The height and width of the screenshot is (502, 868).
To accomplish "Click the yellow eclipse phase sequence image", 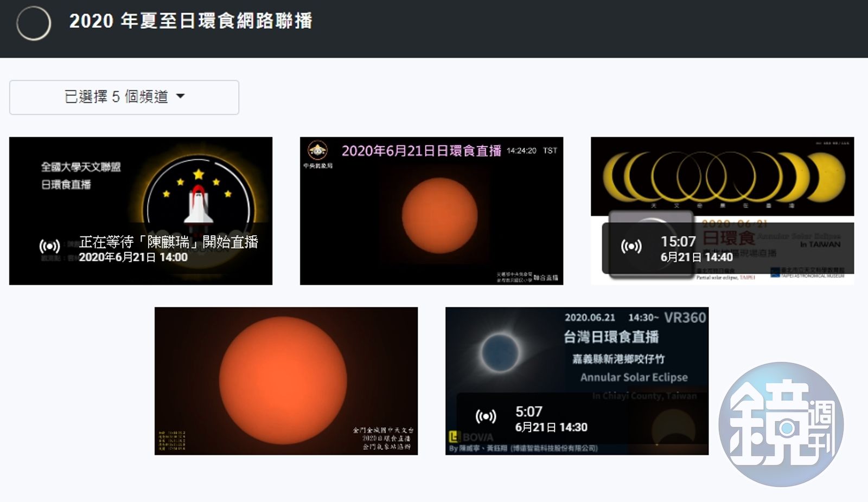I will coord(722,176).
